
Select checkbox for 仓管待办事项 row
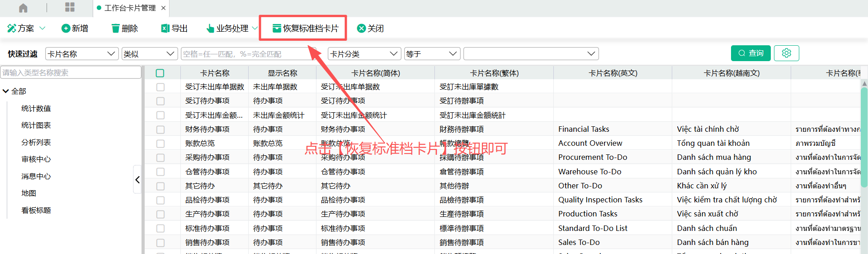(x=160, y=172)
